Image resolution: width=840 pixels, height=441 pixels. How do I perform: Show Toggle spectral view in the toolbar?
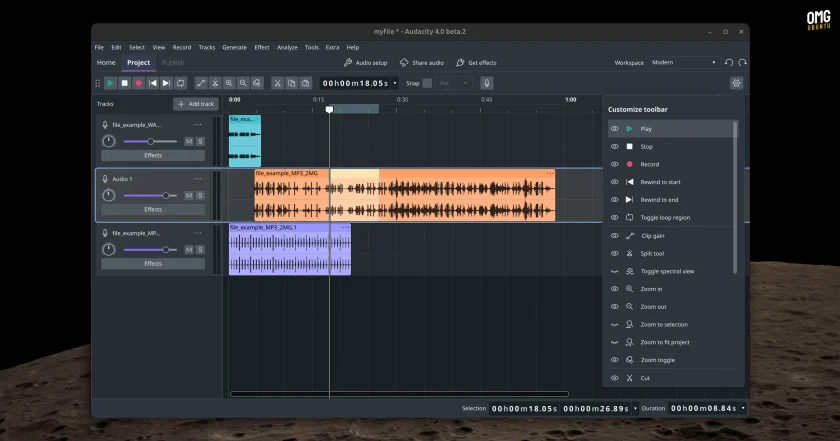click(614, 272)
